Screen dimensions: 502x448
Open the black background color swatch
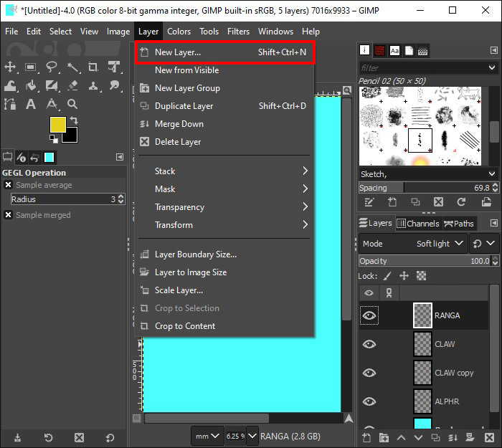[x=72, y=136]
